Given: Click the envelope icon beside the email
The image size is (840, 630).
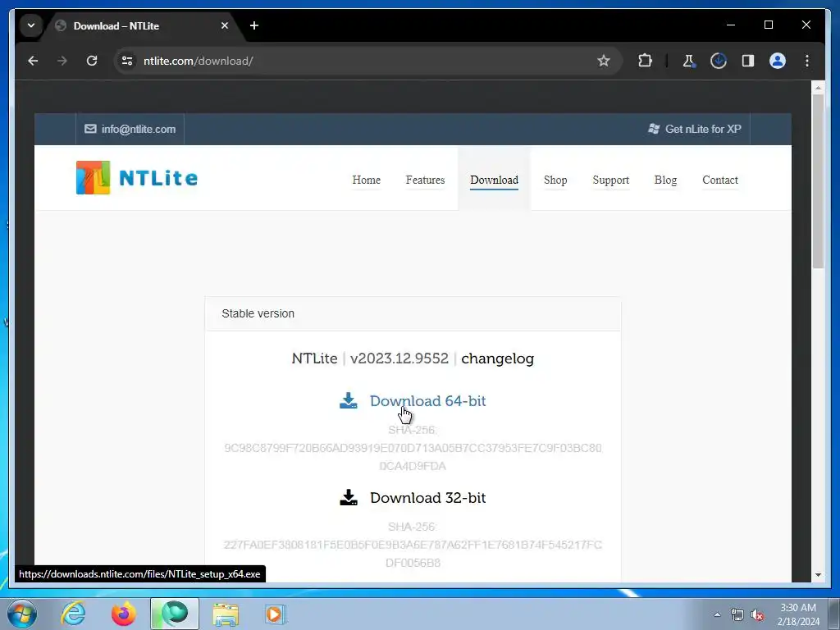Looking at the screenshot, I should 90,129.
